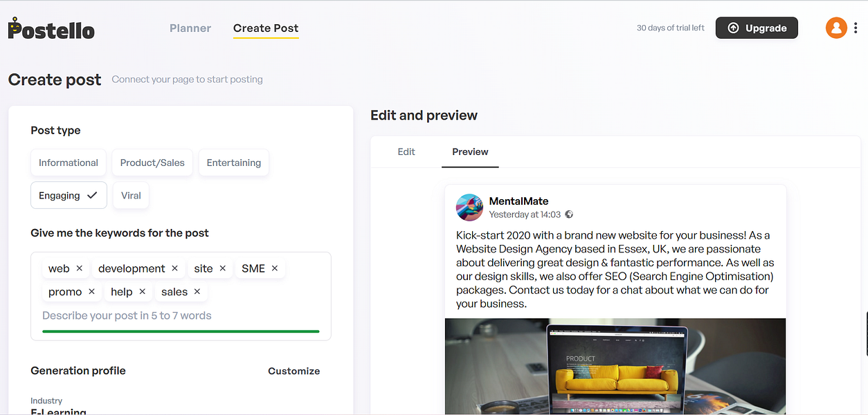
Task: Remove the 'development' keyword tag
Action: (174, 268)
